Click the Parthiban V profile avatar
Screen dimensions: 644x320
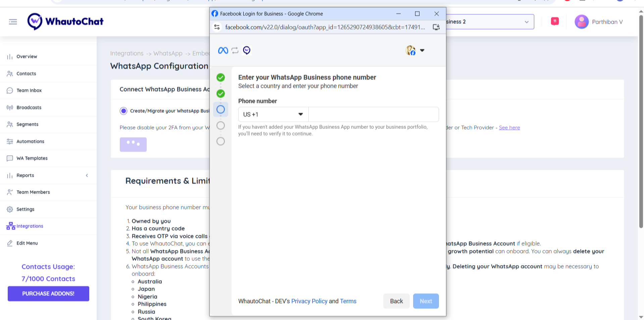(x=582, y=22)
